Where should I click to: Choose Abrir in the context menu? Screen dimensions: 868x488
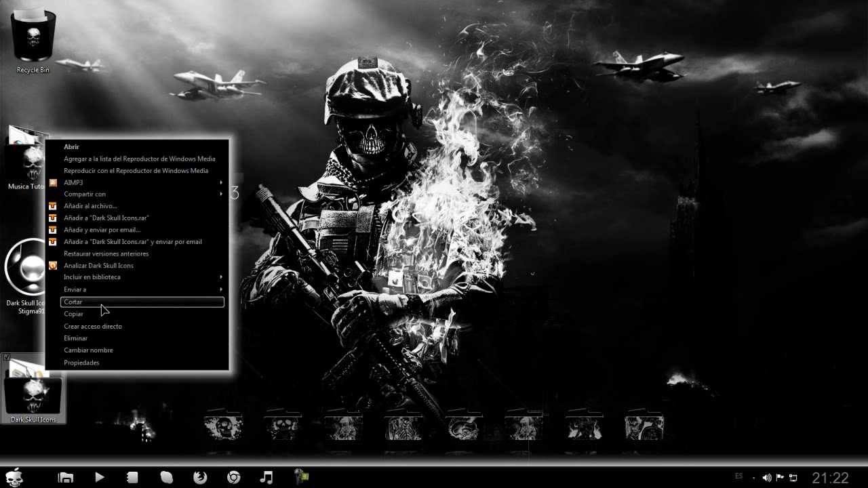point(71,146)
